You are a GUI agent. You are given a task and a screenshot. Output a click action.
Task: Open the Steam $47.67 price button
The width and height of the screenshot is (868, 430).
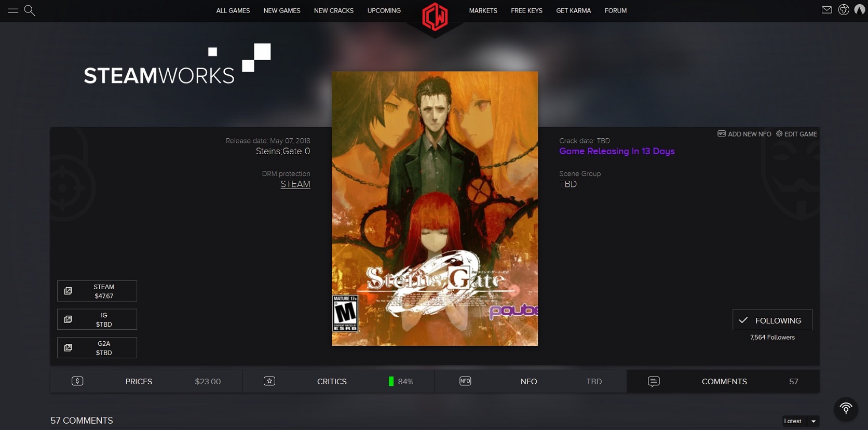97,291
